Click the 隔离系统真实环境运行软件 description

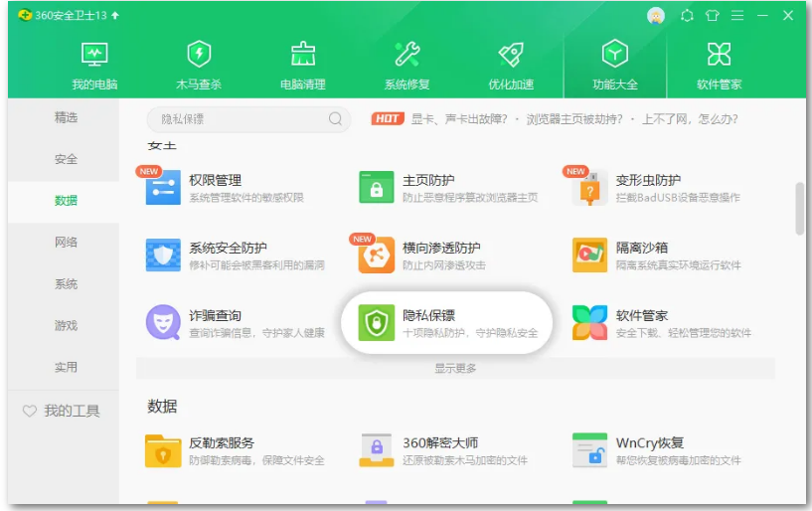pyautogui.click(x=679, y=265)
